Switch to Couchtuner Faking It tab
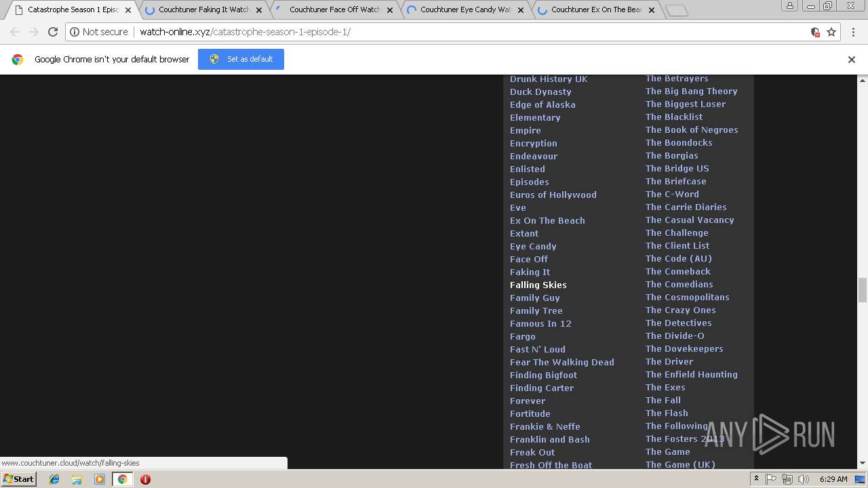 (203, 10)
